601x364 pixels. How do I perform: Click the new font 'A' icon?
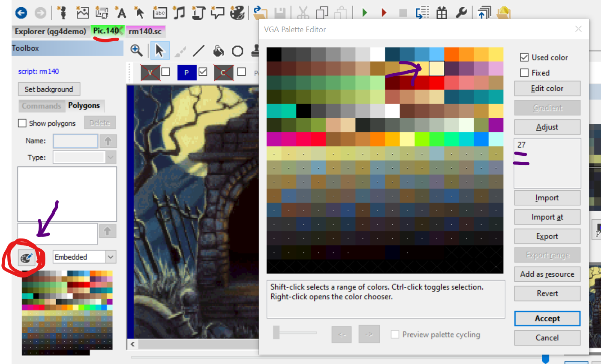click(x=121, y=13)
